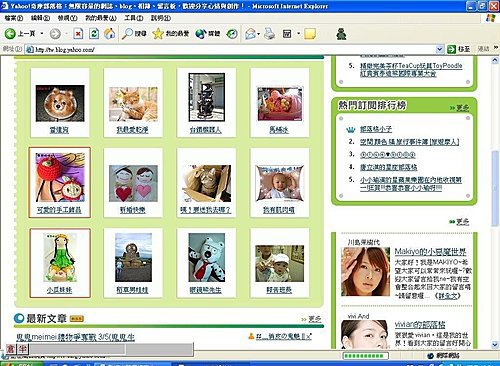Expand the Links toolbar chevron
The image size is (500, 366).
[x=496, y=48]
